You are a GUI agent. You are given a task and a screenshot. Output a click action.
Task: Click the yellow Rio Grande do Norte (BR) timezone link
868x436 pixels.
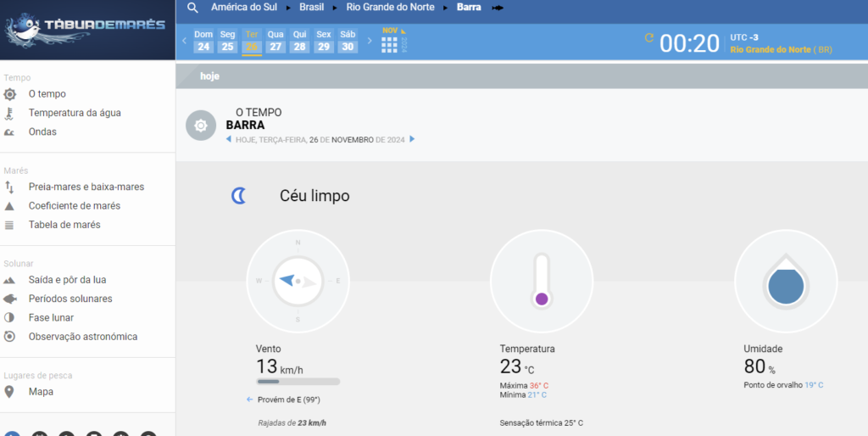click(781, 50)
